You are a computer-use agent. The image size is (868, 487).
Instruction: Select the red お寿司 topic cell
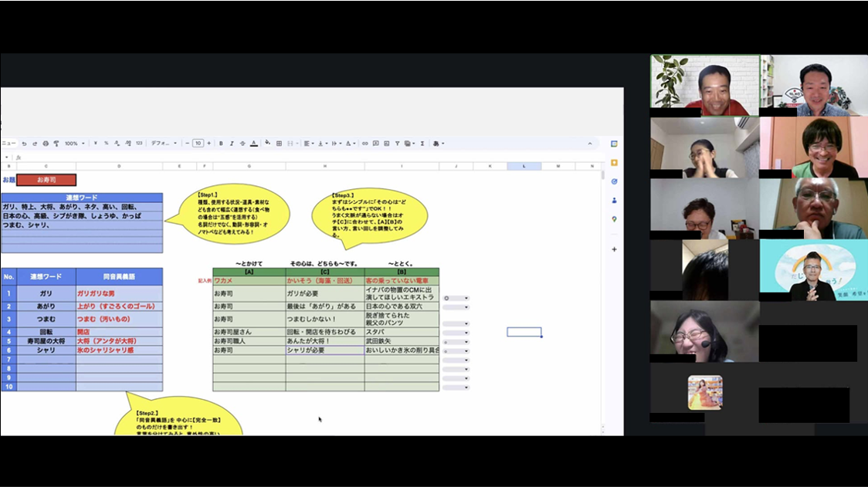coord(46,180)
